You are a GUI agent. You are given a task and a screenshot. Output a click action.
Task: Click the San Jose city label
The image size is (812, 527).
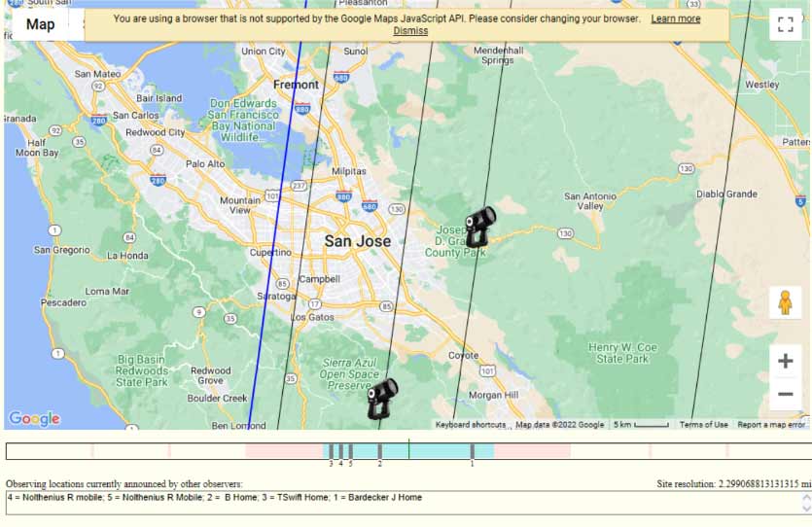357,241
